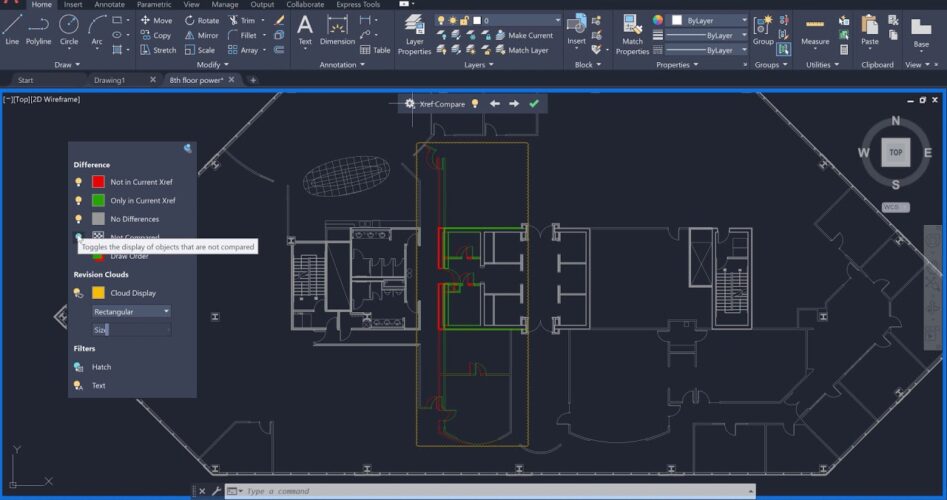Open the Insert ribbon tab

[73, 4]
